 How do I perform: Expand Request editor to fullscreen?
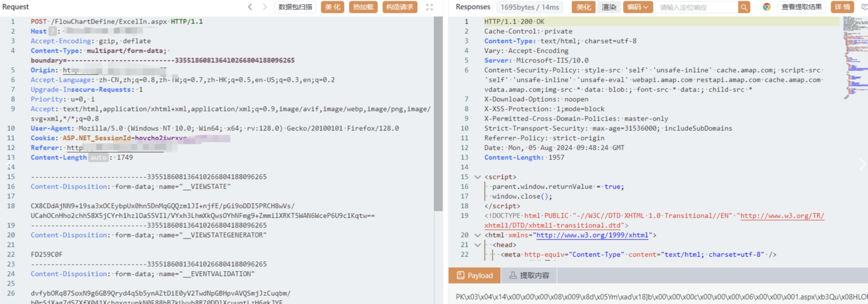point(430,7)
